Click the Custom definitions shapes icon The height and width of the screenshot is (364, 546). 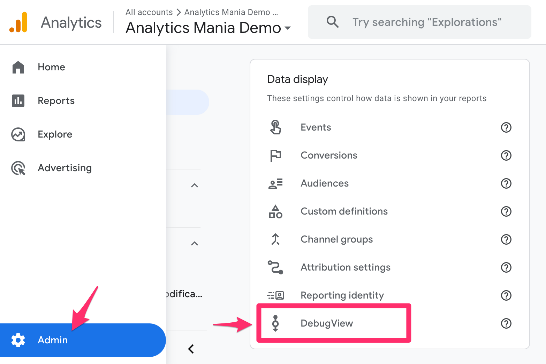tap(275, 211)
